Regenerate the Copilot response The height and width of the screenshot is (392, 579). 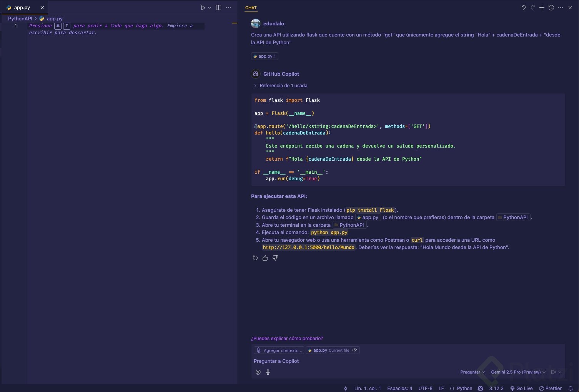pyautogui.click(x=255, y=258)
